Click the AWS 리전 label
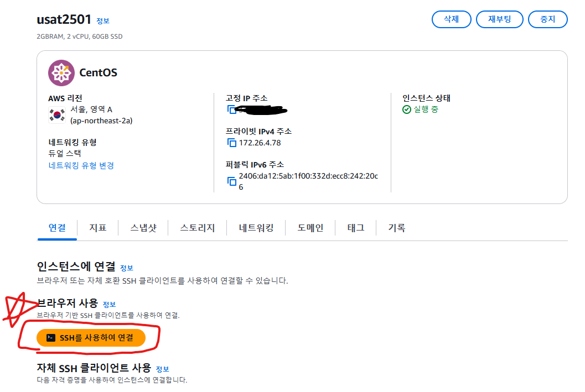The image size is (585, 392). (x=65, y=98)
